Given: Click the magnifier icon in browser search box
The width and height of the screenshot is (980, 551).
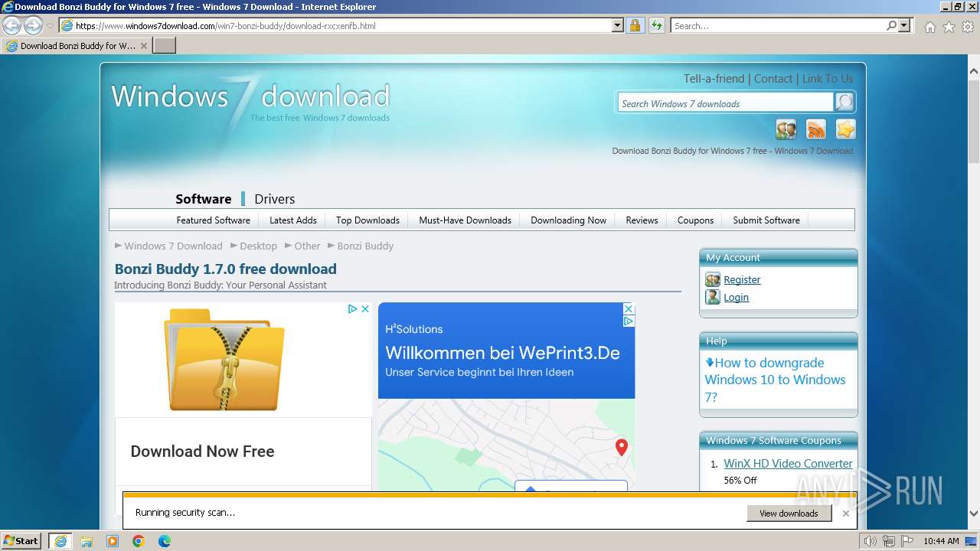Looking at the screenshot, I should (x=892, y=25).
